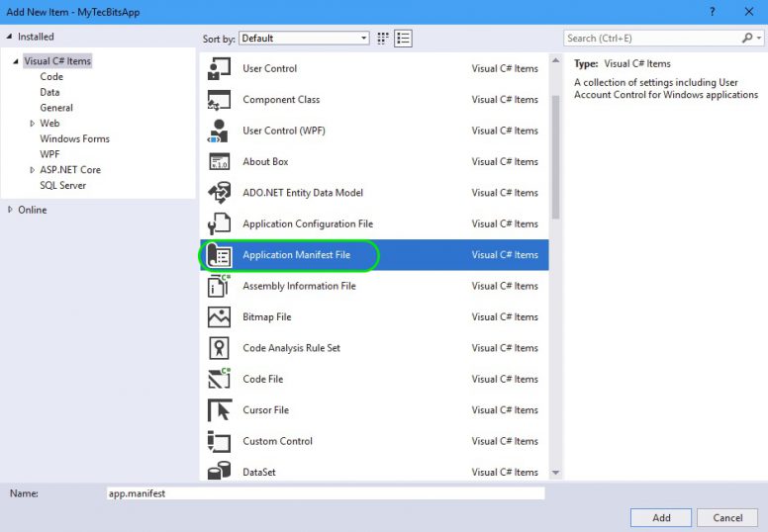
Task: Select the WPF category
Action: [x=49, y=154]
